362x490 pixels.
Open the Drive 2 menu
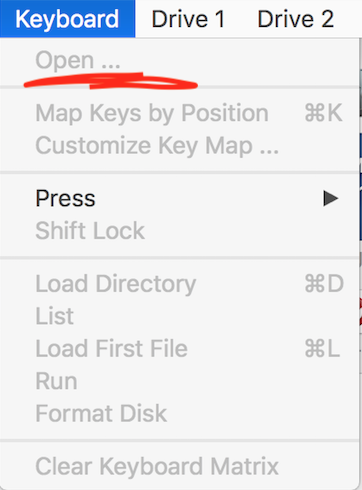[x=295, y=19]
